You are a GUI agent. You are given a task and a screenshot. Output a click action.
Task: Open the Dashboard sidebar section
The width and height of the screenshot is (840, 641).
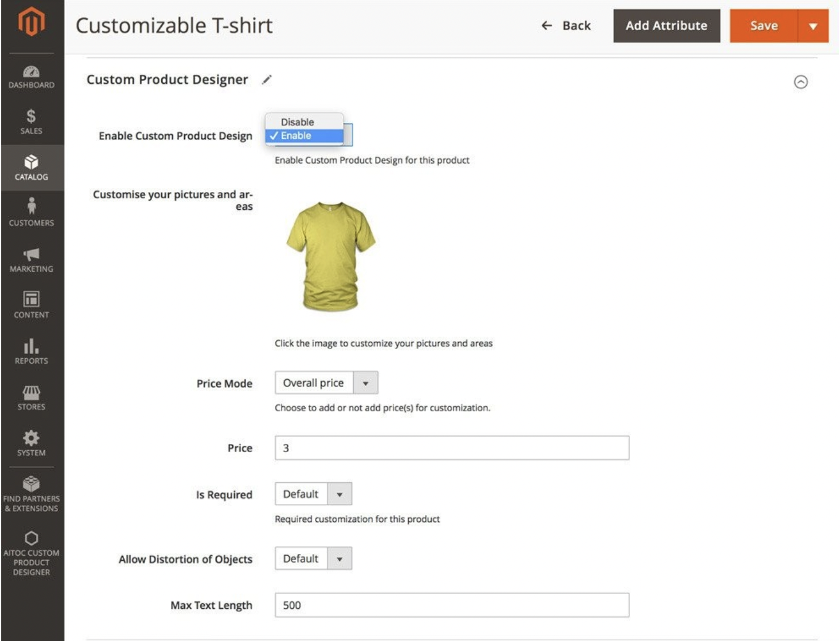pyautogui.click(x=31, y=77)
